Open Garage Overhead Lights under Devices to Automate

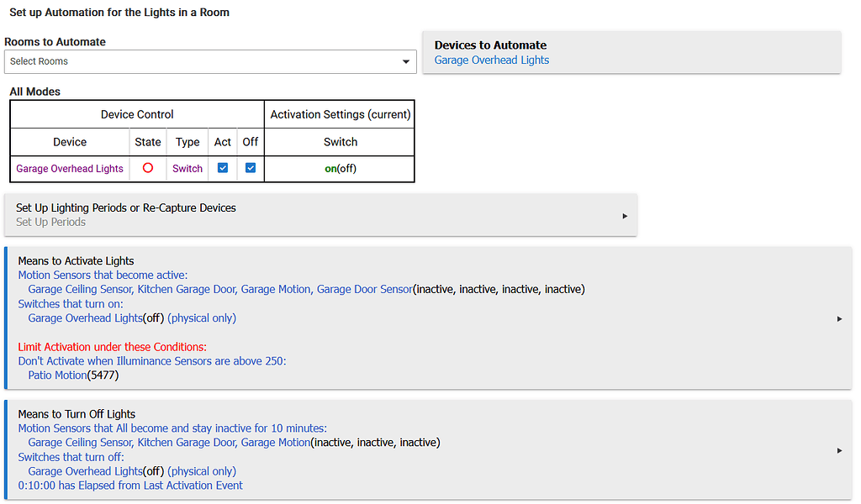(x=491, y=60)
